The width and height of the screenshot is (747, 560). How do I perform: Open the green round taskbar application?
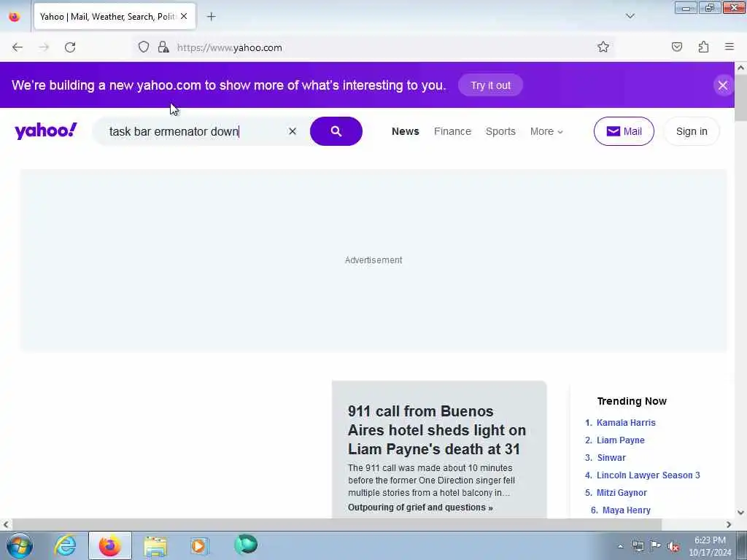pyautogui.click(x=246, y=544)
